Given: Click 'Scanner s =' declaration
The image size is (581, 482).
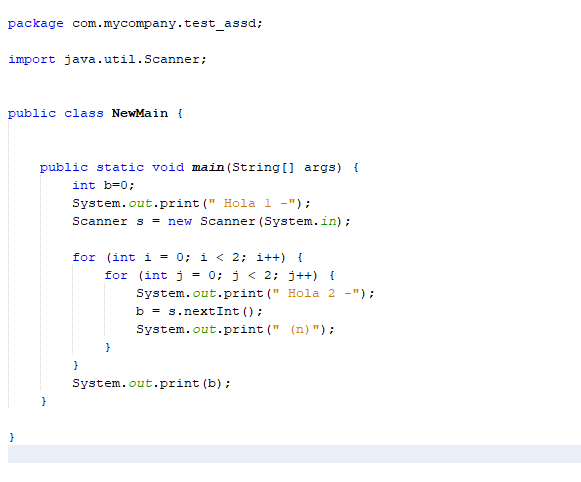Looking at the screenshot, I should click(x=116, y=221).
